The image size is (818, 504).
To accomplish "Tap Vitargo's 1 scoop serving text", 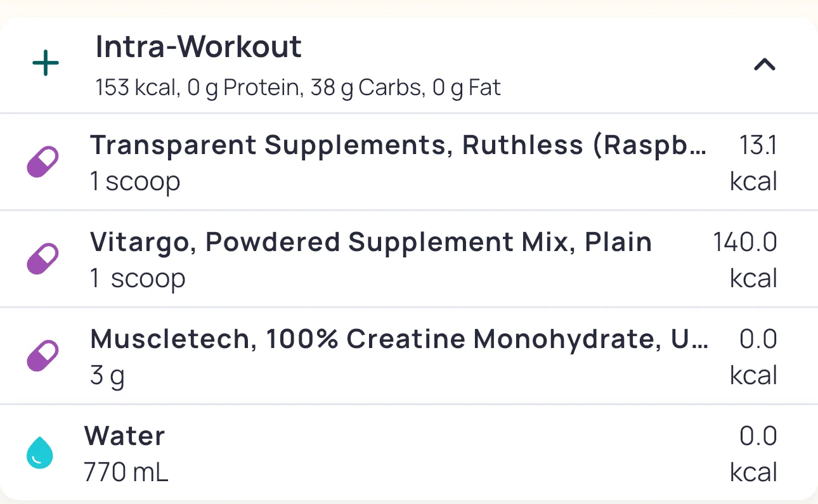I will 138,278.
